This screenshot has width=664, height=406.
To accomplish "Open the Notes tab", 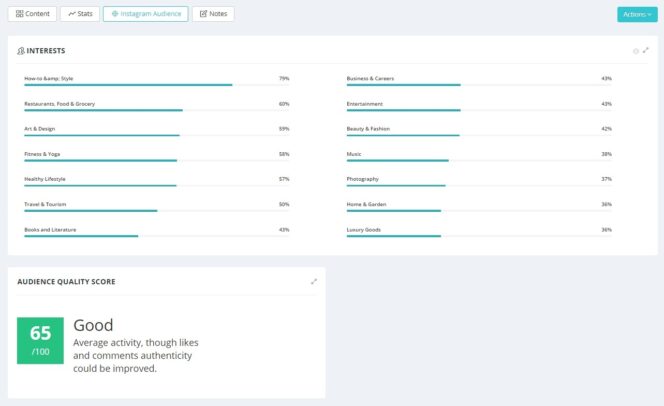I will click(213, 14).
